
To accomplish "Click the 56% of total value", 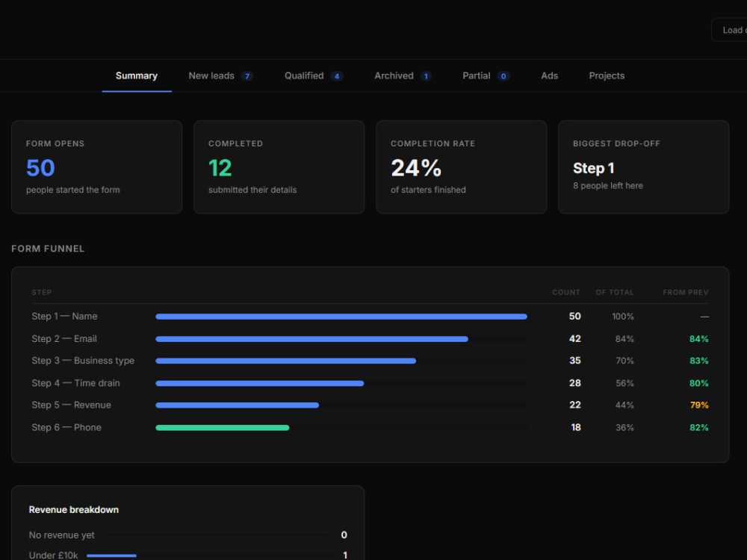I will [624, 383].
